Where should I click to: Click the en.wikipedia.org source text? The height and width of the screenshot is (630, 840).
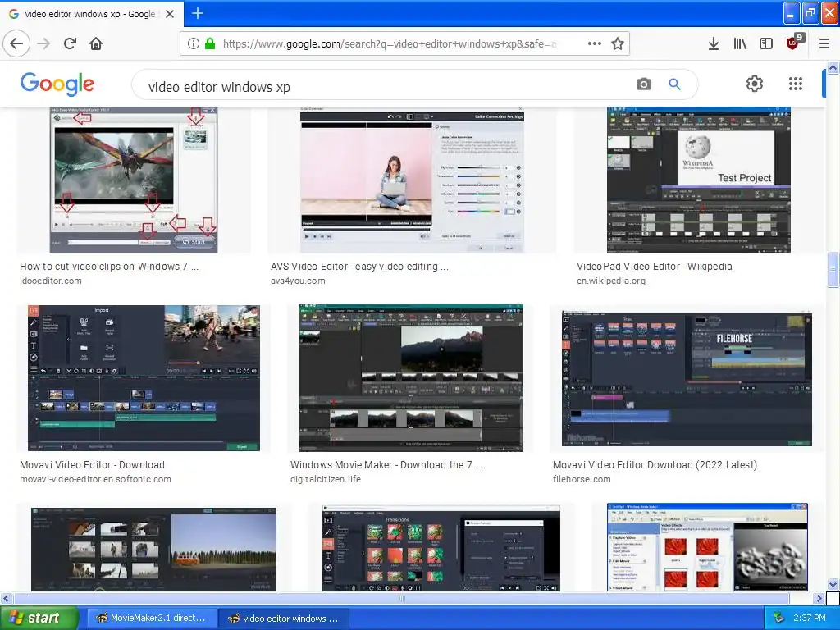pyautogui.click(x=610, y=281)
